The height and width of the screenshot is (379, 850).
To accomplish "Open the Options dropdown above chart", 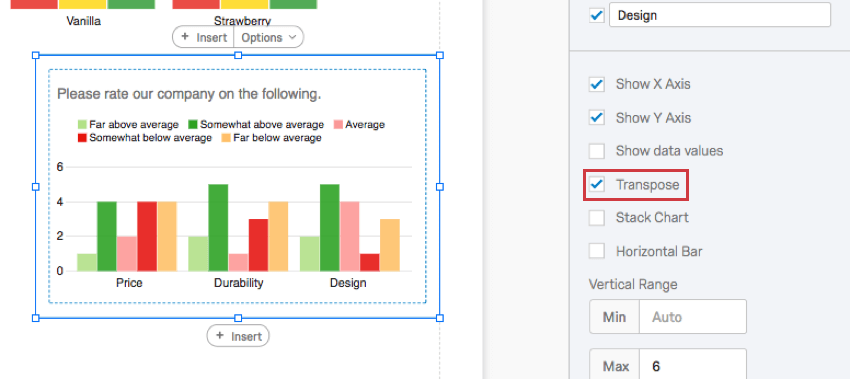I will (268, 37).
